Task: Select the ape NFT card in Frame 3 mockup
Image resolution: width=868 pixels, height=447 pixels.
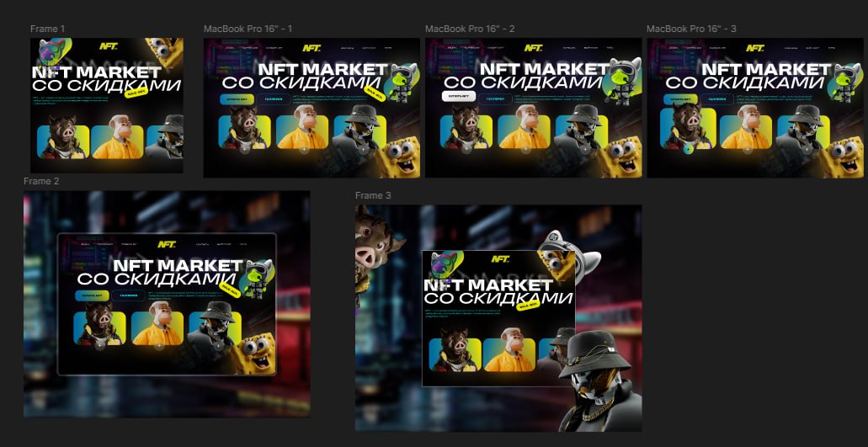Action: click(x=509, y=351)
